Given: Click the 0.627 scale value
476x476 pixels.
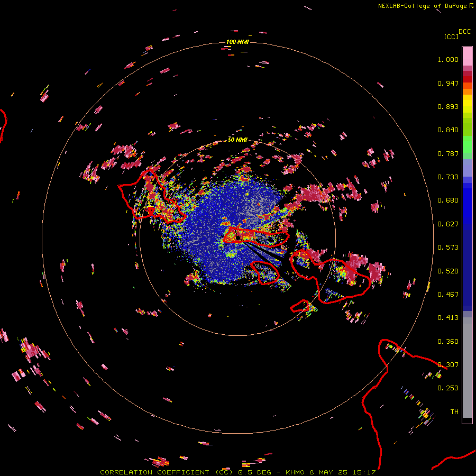Looking at the screenshot, I should point(448,224).
